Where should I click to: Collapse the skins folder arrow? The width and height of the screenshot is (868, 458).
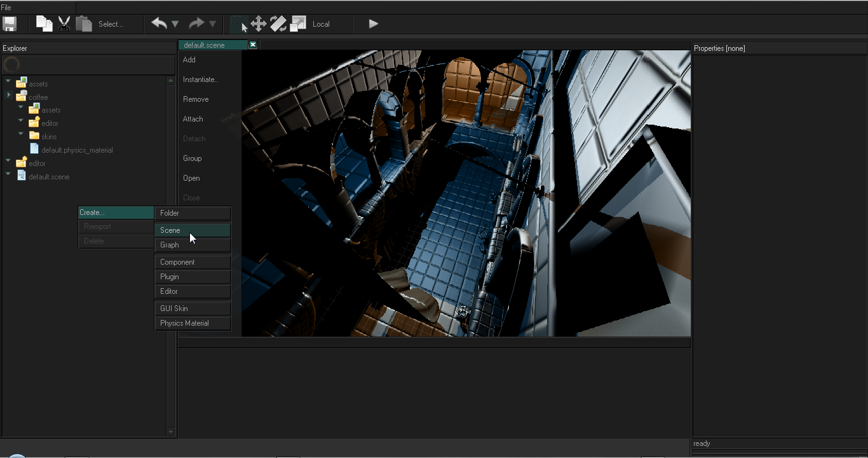(21, 134)
